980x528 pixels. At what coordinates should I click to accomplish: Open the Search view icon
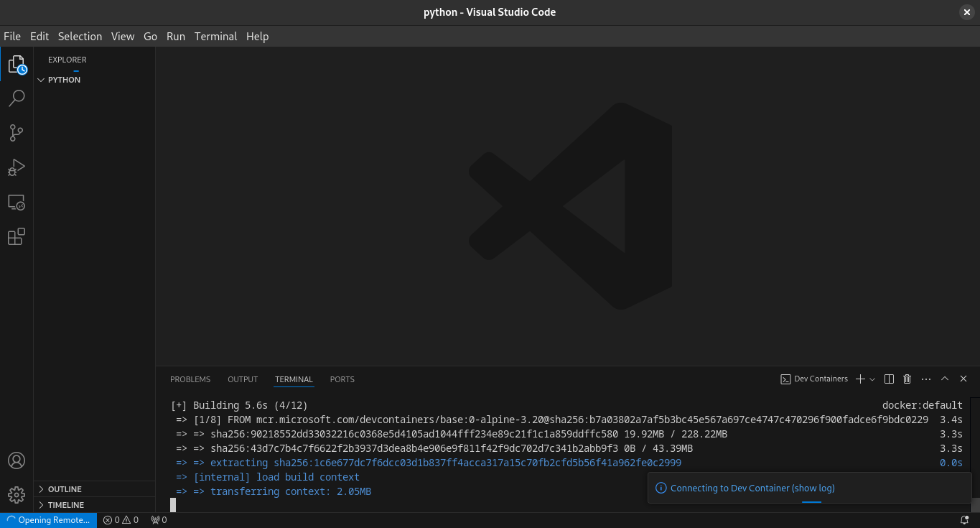click(x=17, y=98)
